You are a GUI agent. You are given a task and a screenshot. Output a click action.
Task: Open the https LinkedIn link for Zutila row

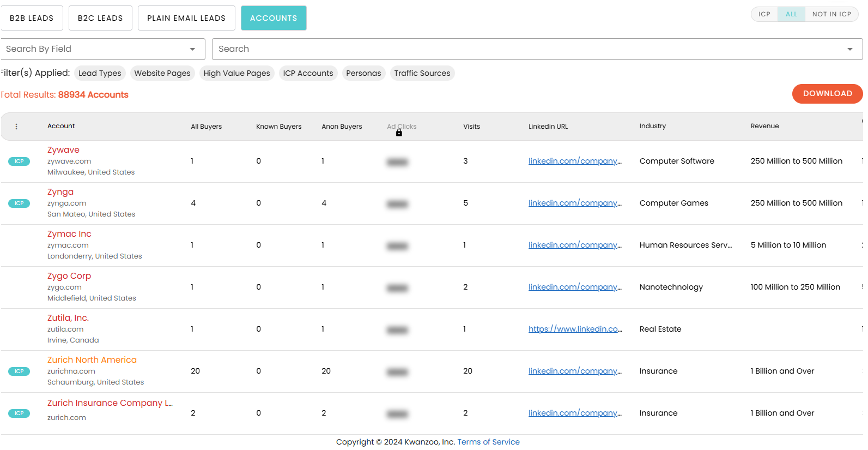(575, 329)
